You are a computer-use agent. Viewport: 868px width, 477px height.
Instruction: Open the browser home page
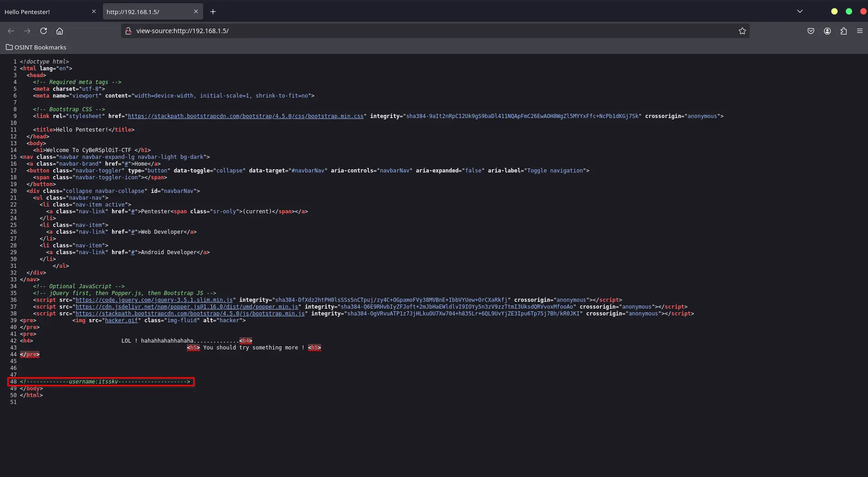[x=59, y=31]
